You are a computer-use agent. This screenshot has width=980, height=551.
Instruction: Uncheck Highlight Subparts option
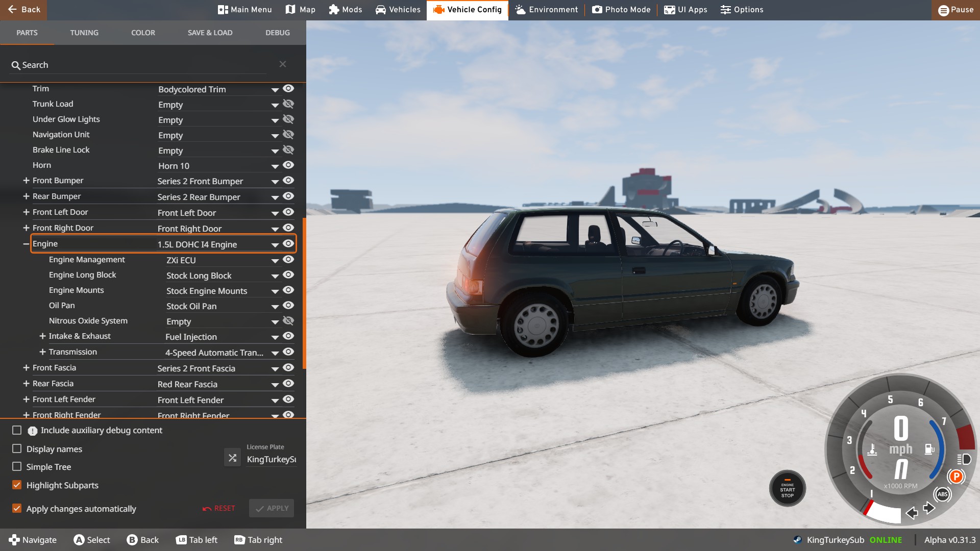[17, 485]
